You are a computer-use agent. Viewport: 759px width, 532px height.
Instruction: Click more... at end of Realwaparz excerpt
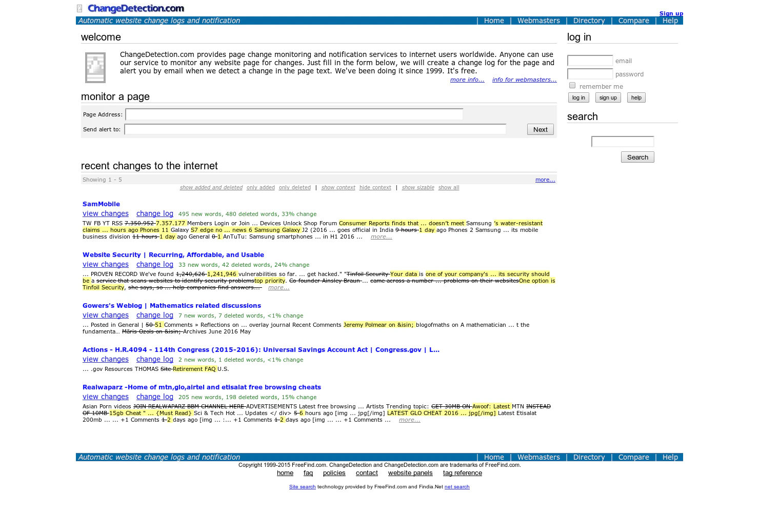(409, 420)
